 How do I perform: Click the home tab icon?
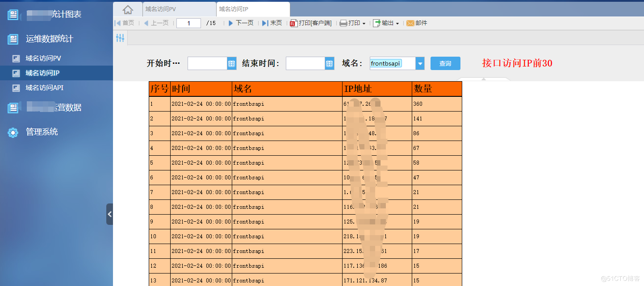(128, 9)
